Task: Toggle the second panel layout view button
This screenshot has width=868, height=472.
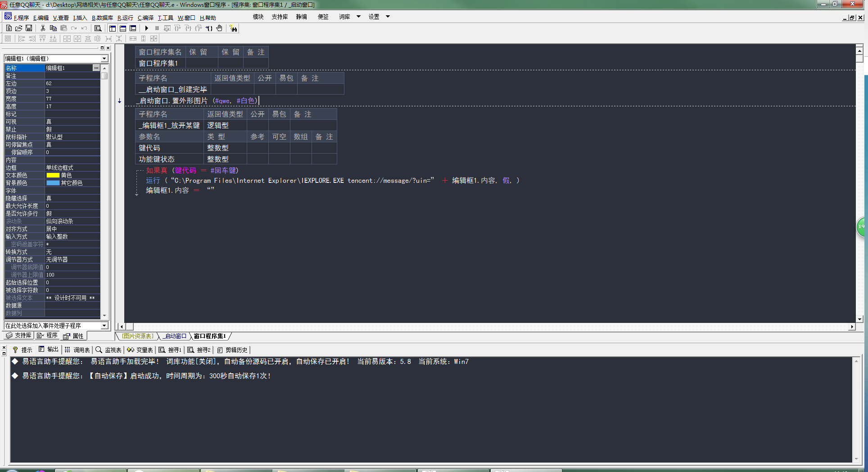Action: [123, 28]
